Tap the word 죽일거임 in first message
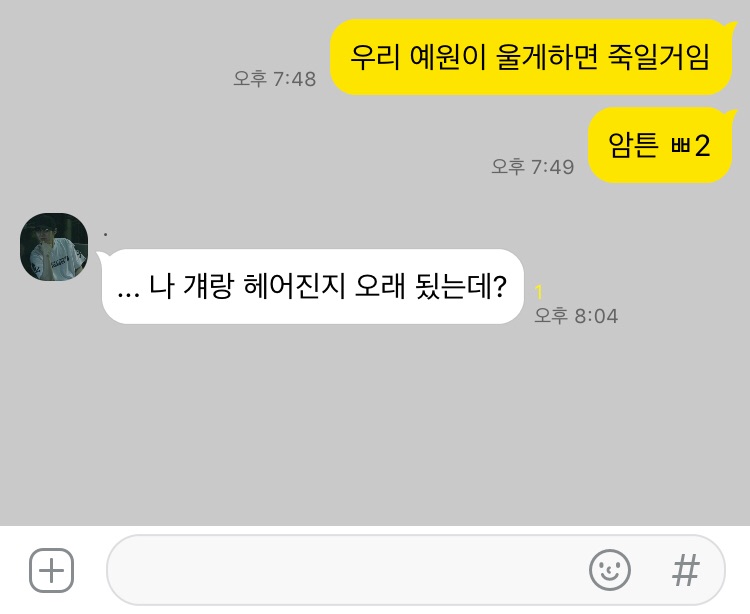This screenshot has width=750, height=614. 658,57
